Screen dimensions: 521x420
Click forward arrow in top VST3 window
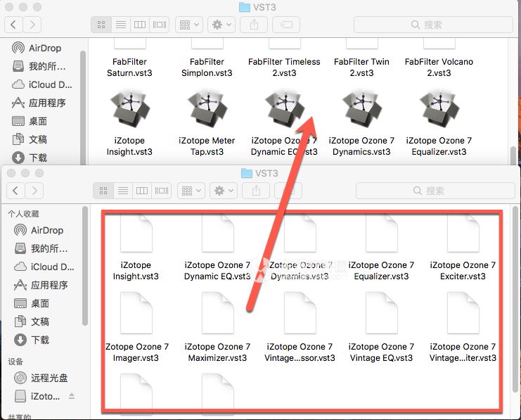pos(32,25)
